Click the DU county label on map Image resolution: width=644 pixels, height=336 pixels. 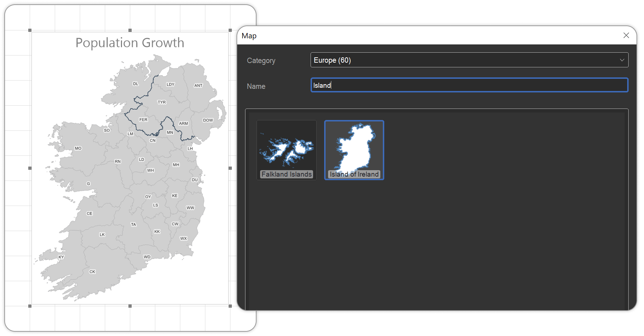[195, 180]
